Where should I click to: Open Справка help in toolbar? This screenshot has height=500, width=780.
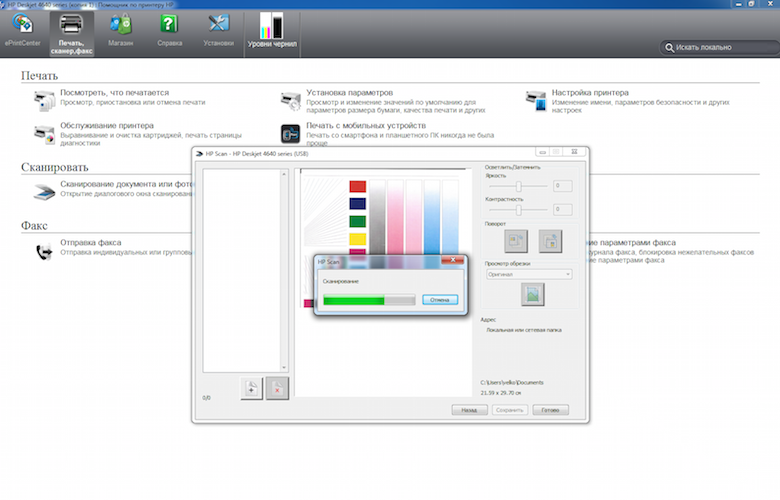tap(169, 31)
